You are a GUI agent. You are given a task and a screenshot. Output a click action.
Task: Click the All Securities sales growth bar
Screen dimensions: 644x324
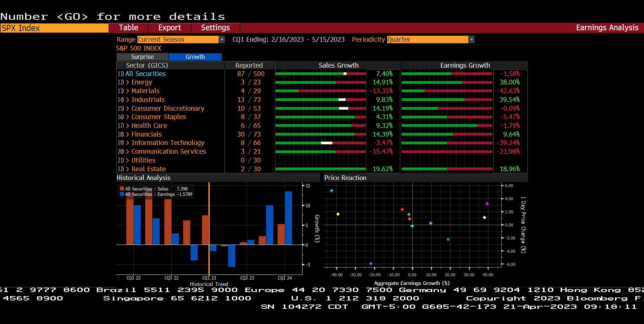pos(320,74)
